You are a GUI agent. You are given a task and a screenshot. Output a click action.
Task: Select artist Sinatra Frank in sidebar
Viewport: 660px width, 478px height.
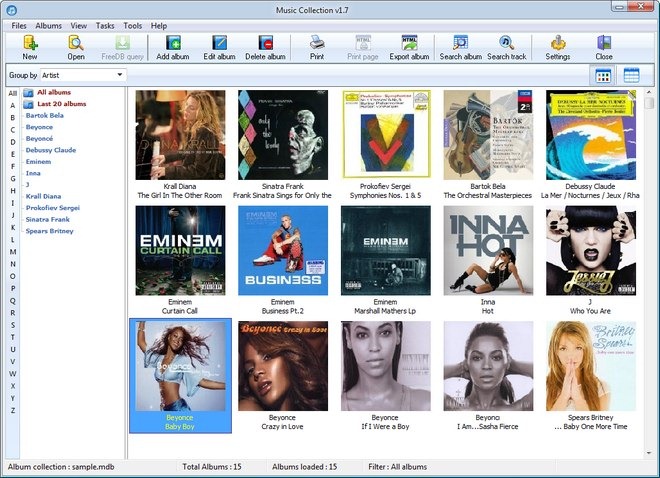click(x=48, y=219)
